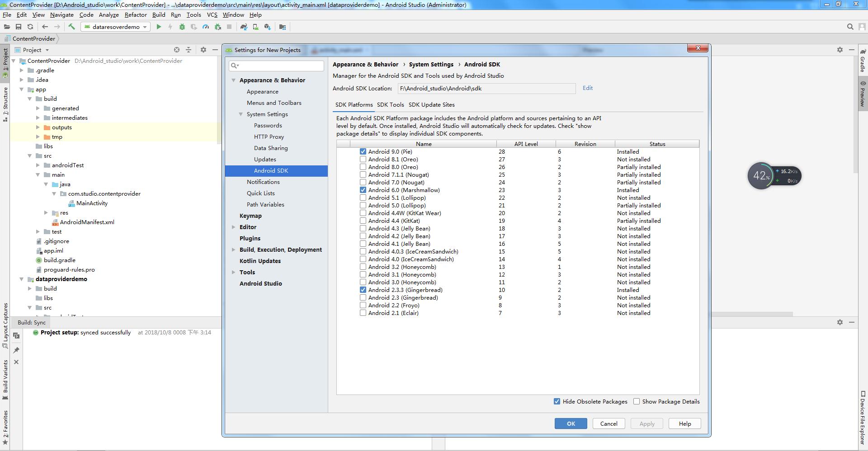This screenshot has height=451, width=868.
Task: Sort table by API Level column header
Action: [x=526, y=144]
